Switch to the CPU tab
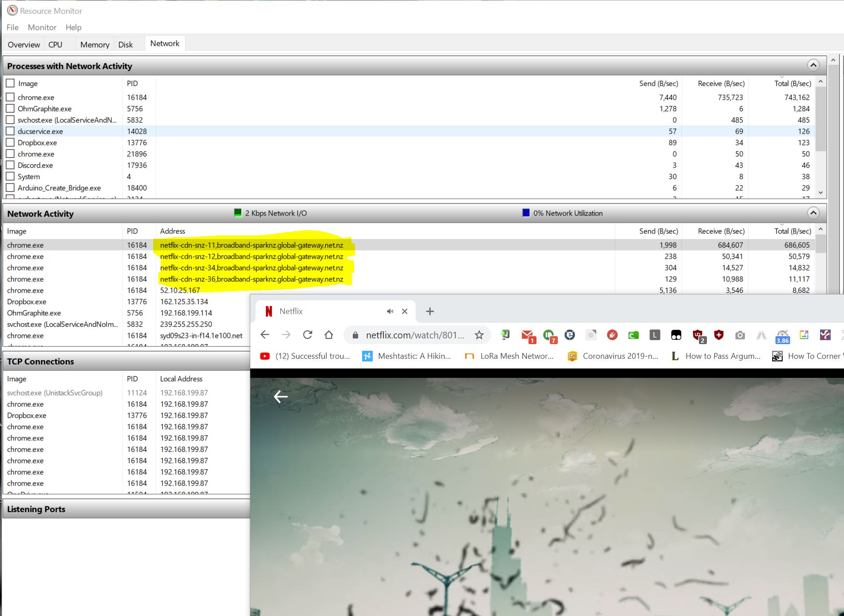Image resolution: width=844 pixels, height=616 pixels. point(55,44)
